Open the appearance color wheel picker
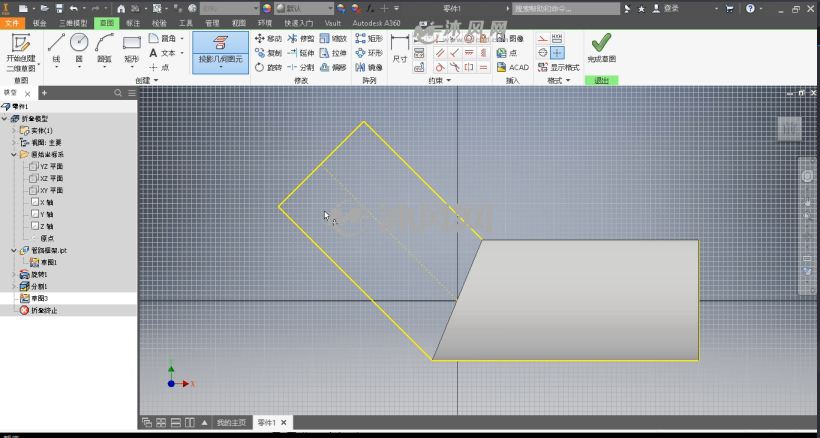 click(x=267, y=8)
